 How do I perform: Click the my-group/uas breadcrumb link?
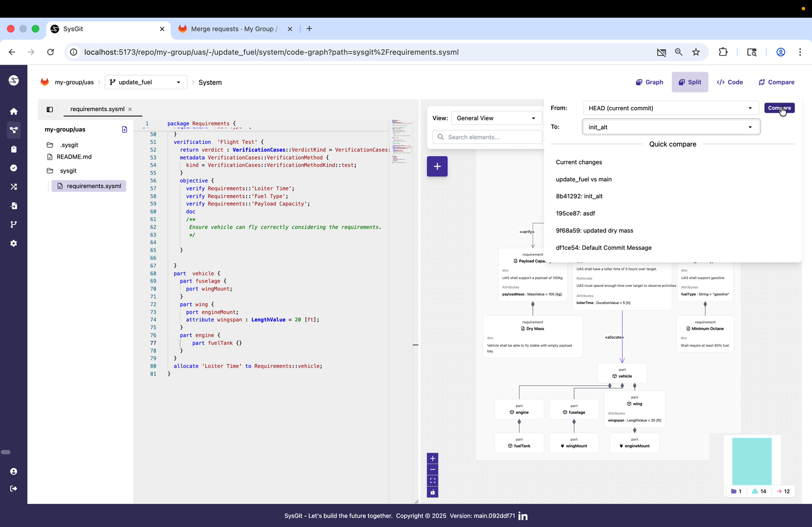73,82
